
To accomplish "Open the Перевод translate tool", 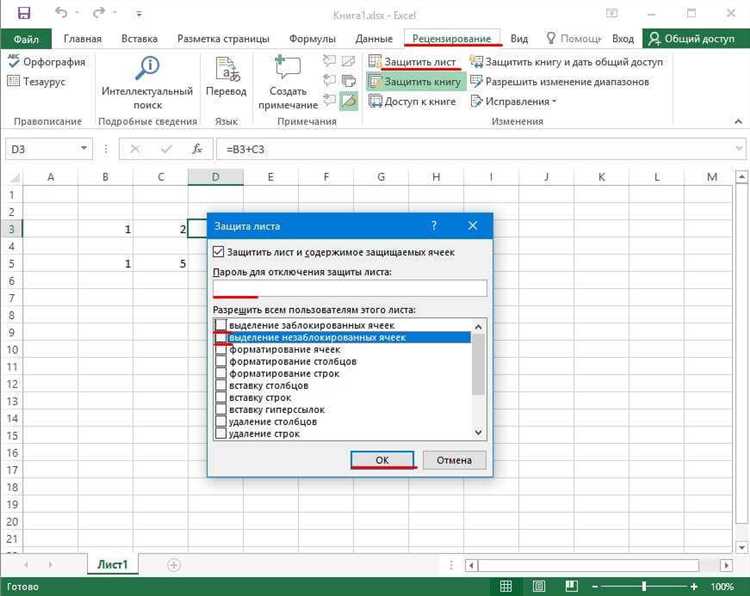I will pyautogui.click(x=226, y=77).
